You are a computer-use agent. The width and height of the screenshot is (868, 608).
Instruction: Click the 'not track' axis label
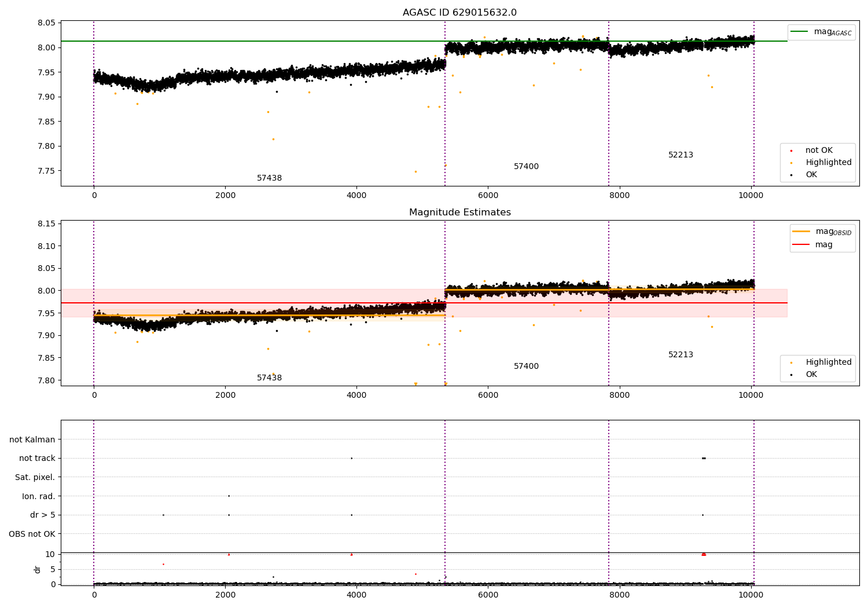(x=37, y=459)
